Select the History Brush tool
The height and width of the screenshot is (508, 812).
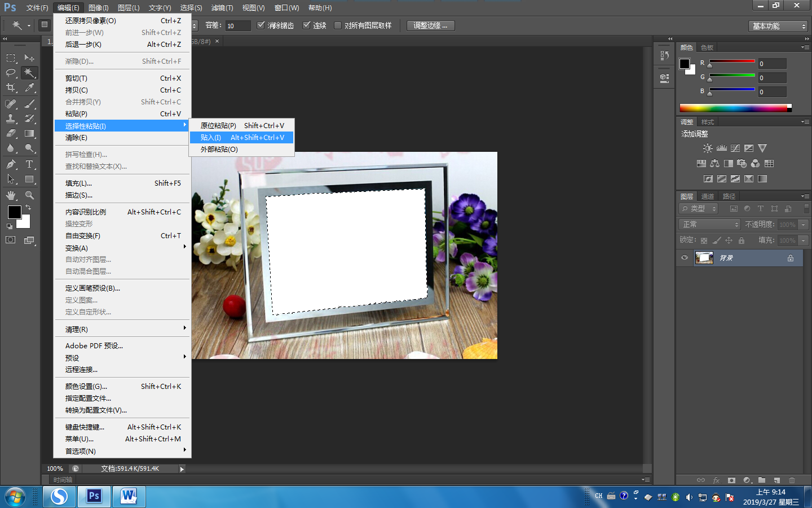[x=29, y=119]
